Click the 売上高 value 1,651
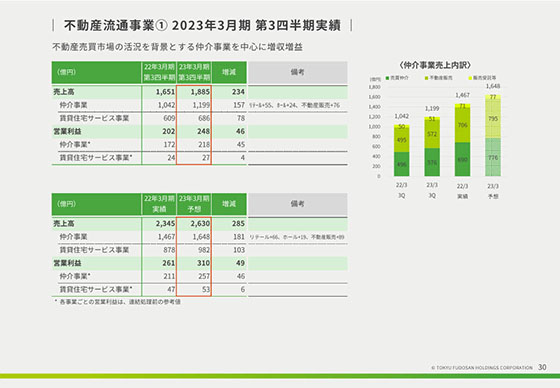This screenshot has height=388, width=560. 165,92
